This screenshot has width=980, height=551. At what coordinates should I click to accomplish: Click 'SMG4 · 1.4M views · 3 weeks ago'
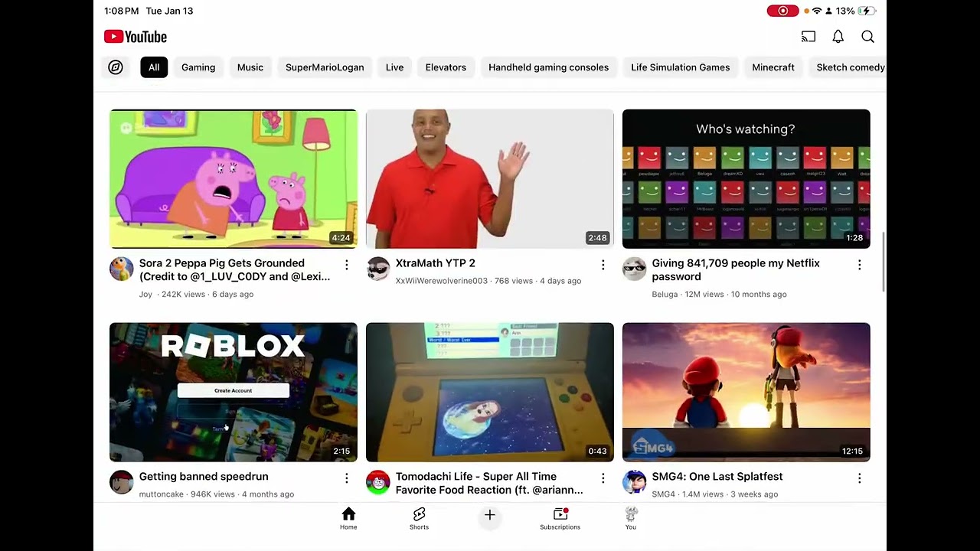[714, 494]
